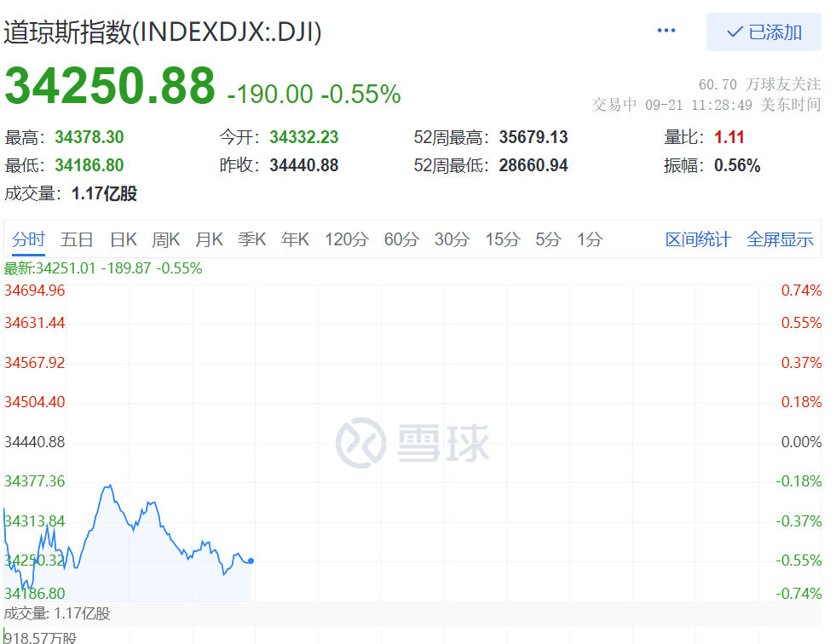Image resolution: width=836 pixels, height=644 pixels.
Task: Select the 季K quarterly chart tab
Action: (x=252, y=240)
